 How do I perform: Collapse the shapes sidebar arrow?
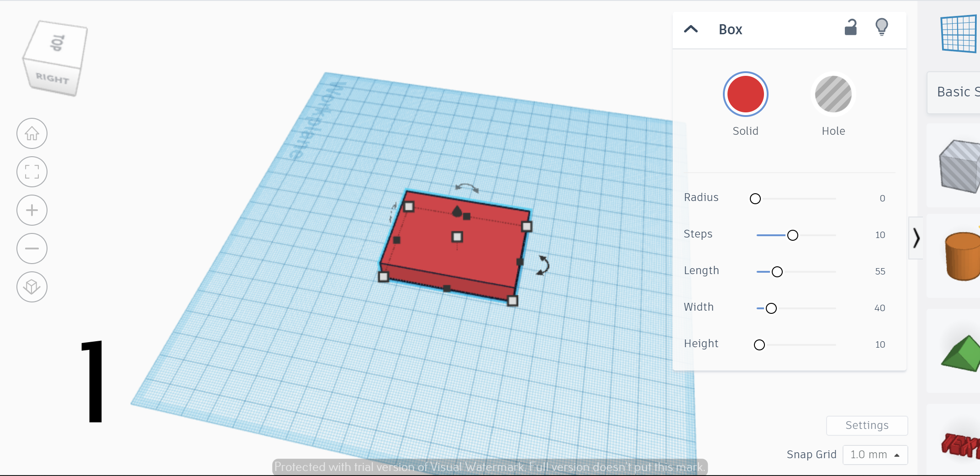click(x=916, y=238)
